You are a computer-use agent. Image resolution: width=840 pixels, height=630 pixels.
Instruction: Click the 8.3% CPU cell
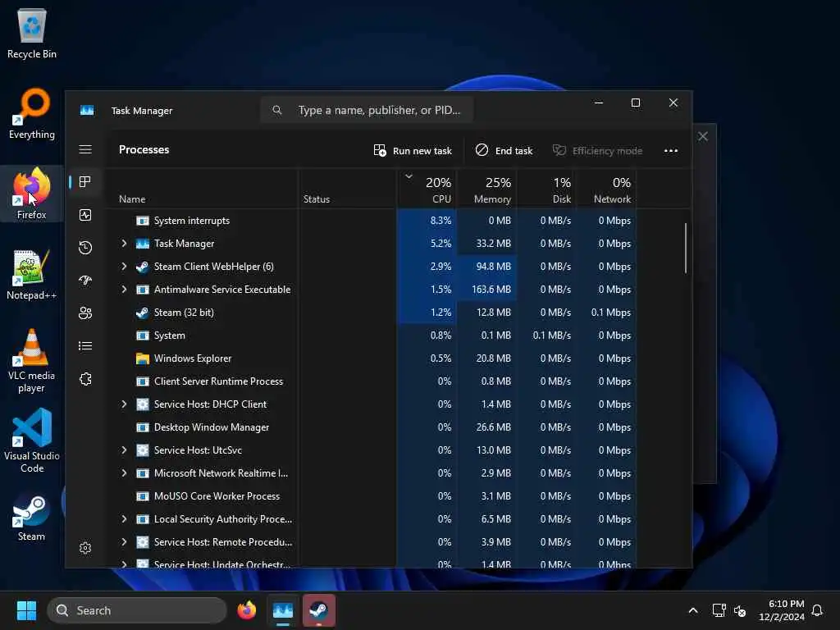427,221
